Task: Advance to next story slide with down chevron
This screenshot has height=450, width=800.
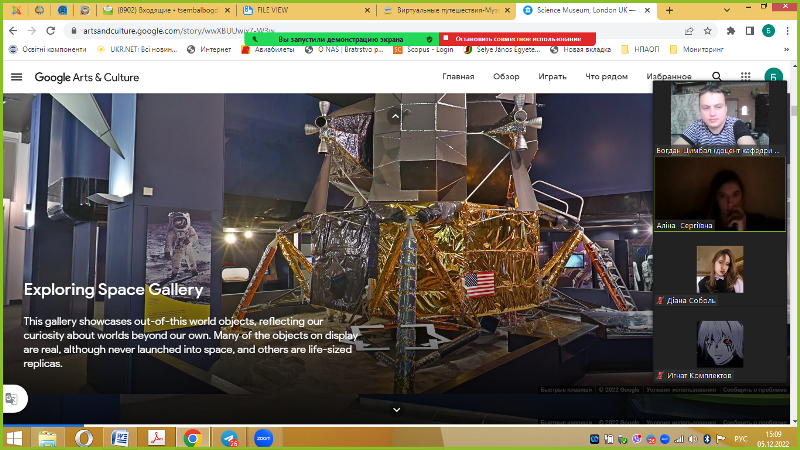Action: 396,409
